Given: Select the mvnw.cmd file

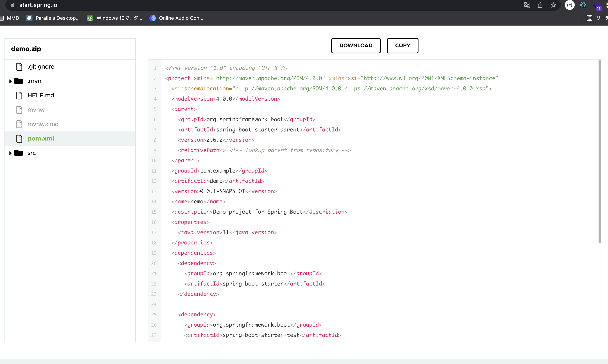Looking at the screenshot, I should point(43,124).
